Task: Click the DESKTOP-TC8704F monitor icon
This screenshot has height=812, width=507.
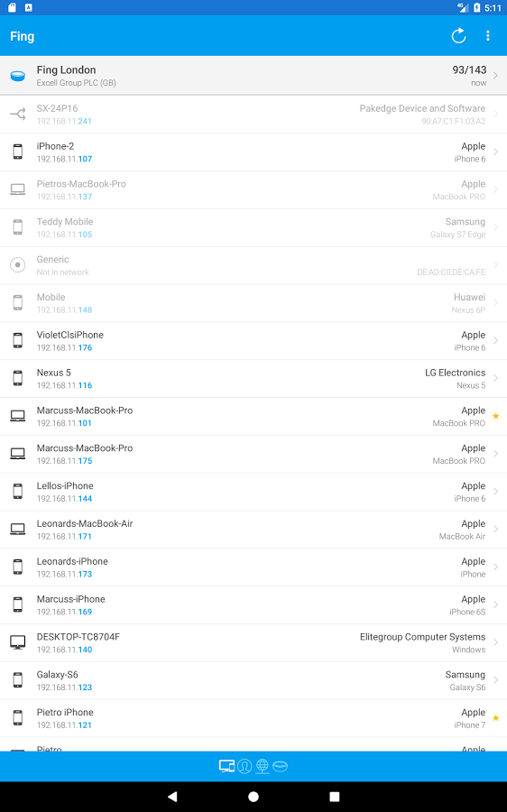Action: [x=18, y=642]
